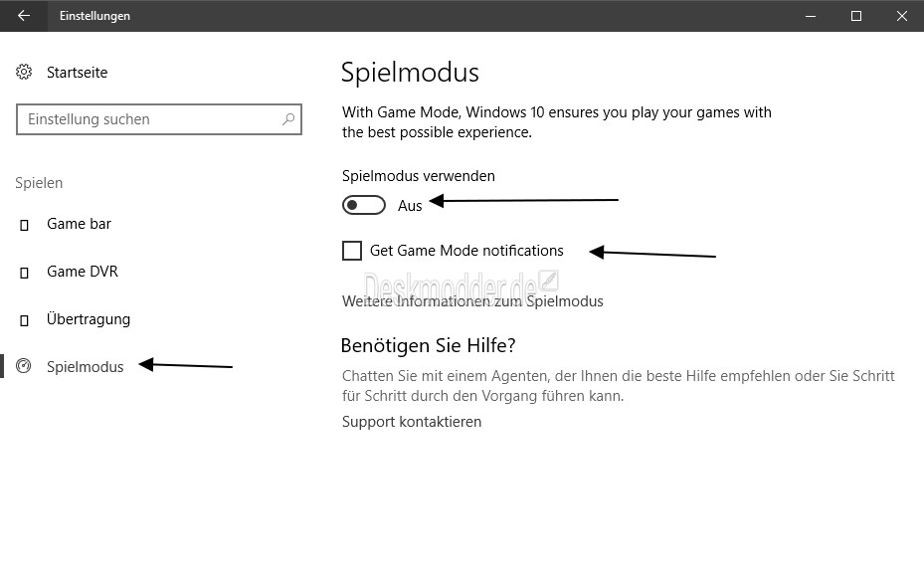Click the Support kontaktieren link
The width and height of the screenshot is (924, 575).
coord(412,422)
